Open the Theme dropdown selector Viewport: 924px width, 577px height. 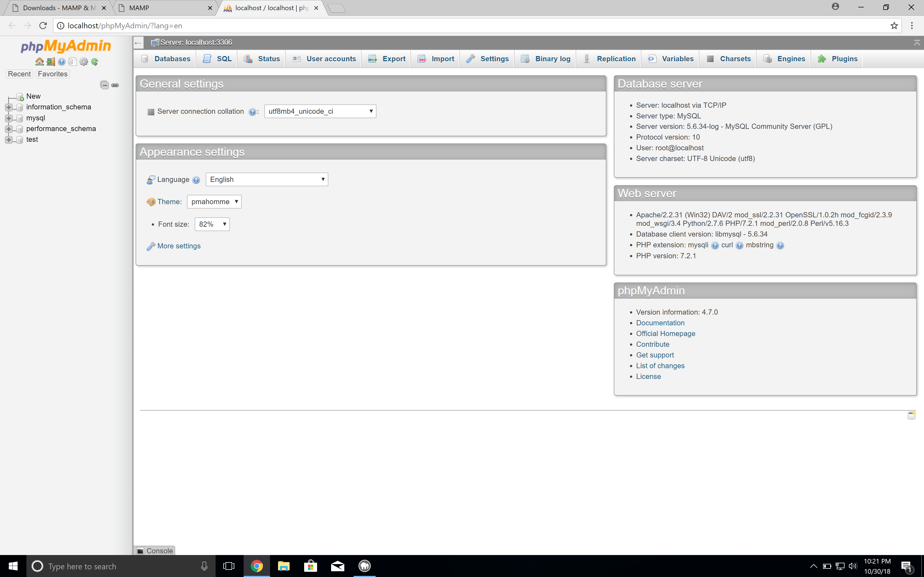[x=214, y=201]
